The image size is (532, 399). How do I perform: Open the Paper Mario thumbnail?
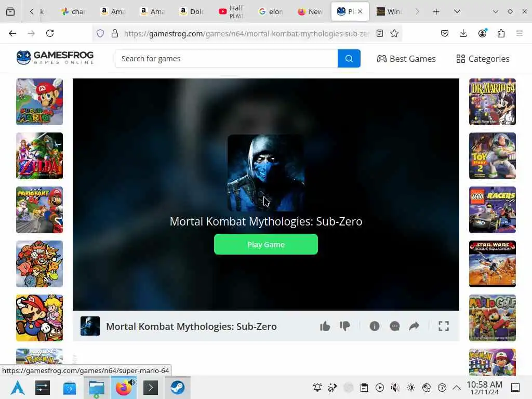tap(39, 318)
